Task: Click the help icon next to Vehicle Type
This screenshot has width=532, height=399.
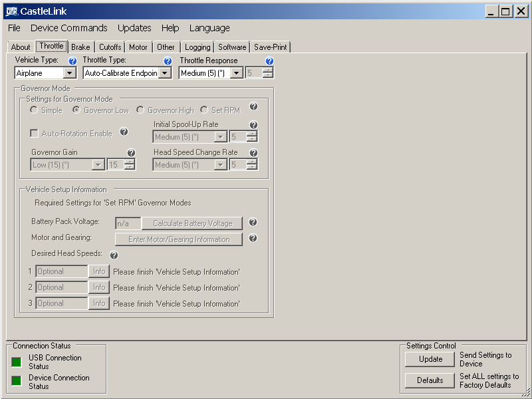Action: point(73,61)
